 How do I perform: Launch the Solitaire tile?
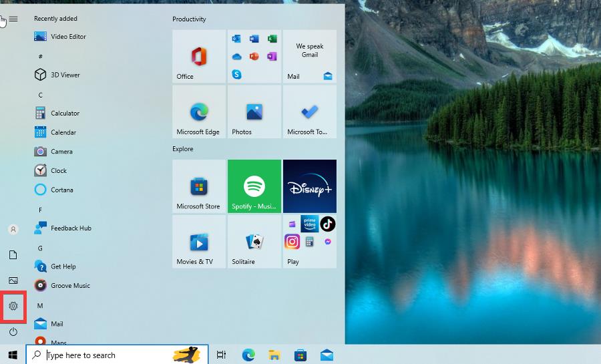tap(254, 241)
